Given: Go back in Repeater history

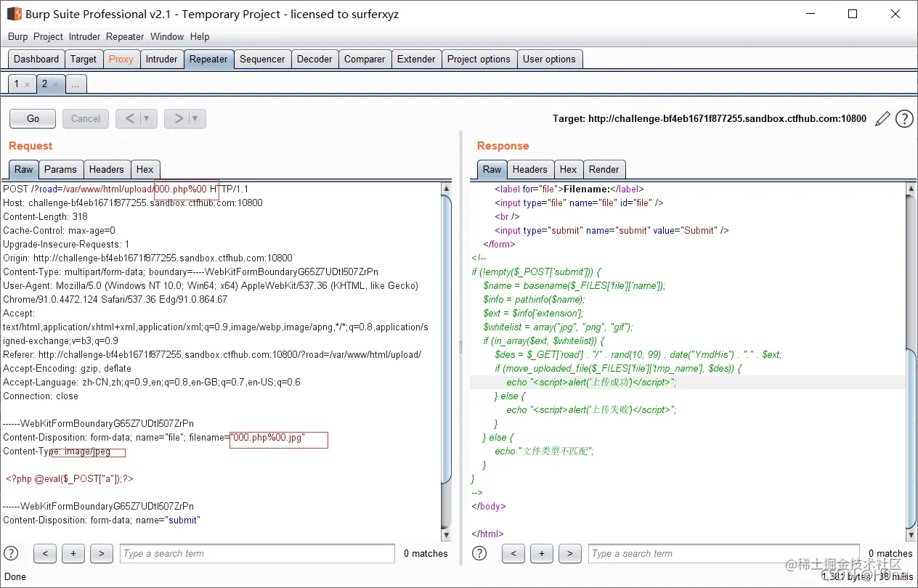Looking at the screenshot, I should click(129, 118).
